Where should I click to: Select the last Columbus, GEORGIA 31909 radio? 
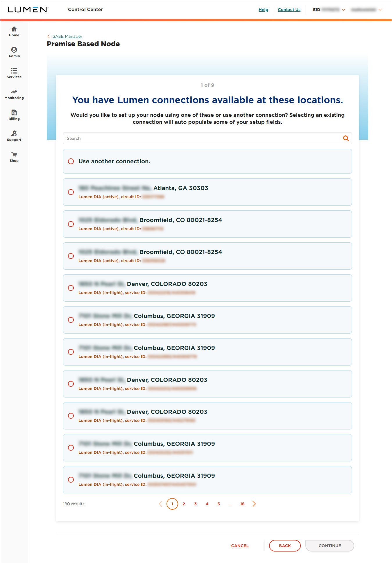click(x=71, y=480)
